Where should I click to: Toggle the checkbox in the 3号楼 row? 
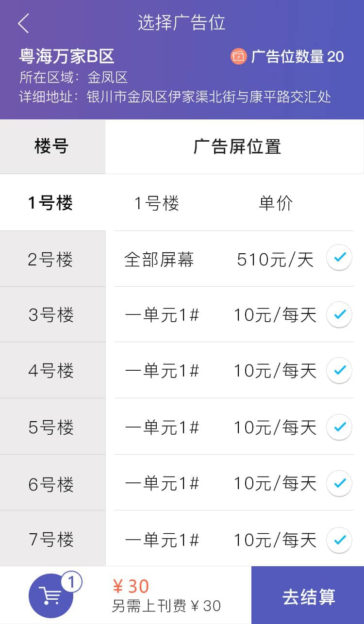click(x=339, y=314)
